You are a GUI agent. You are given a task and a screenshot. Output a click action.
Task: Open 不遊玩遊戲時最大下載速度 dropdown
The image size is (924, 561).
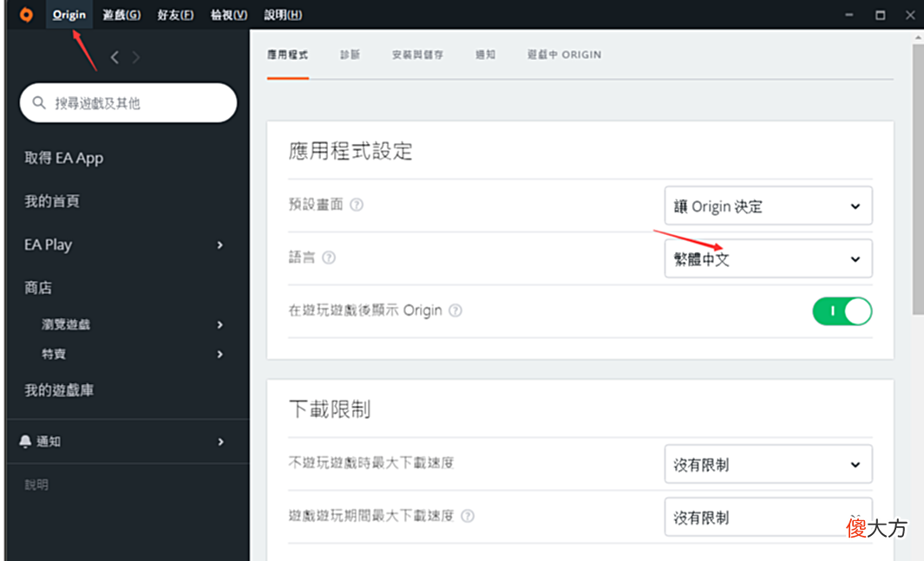[x=768, y=465]
